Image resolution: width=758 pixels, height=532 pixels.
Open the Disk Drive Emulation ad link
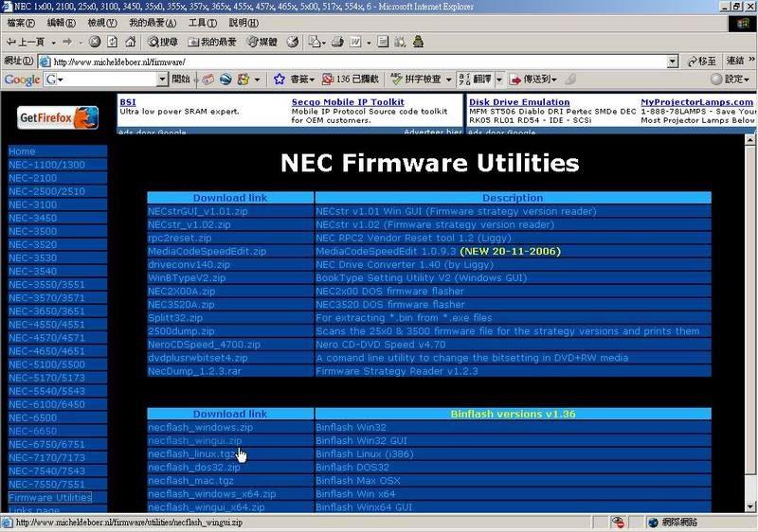click(519, 102)
